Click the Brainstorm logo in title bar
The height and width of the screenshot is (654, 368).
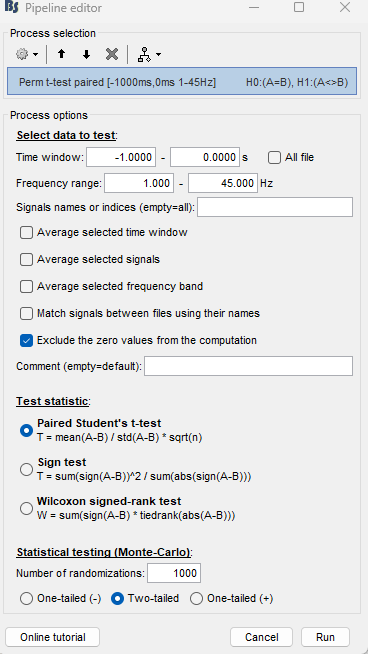point(11,8)
